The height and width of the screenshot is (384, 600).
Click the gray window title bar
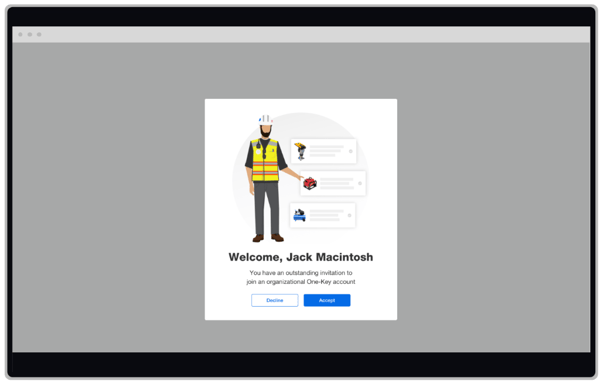click(x=301, y=34)
